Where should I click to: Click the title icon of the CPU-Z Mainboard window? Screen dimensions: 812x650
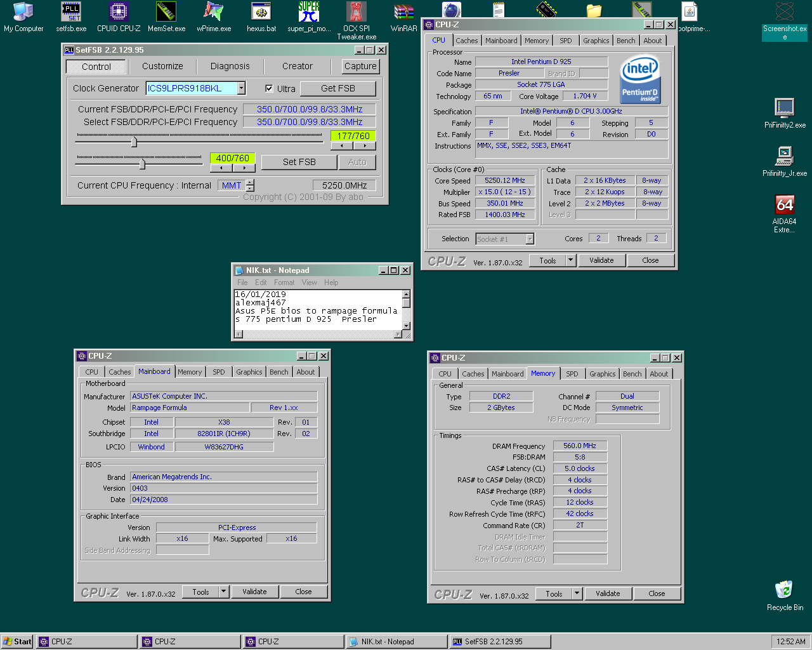pos(81,356)
